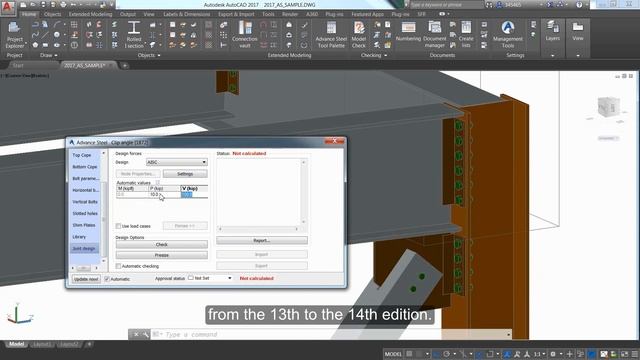Switch to the Model layout tab
This screenshot has height=360, width=640.
tap(17, 344)
